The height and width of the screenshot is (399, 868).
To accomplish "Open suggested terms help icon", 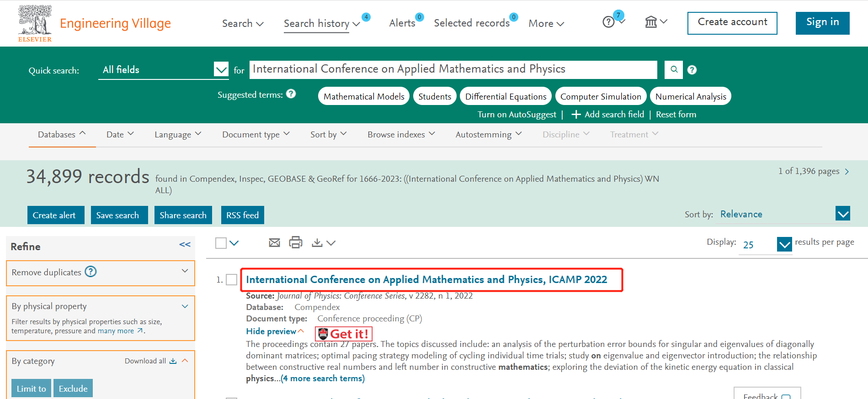I will pyautogui.click(x=291, y=94).
